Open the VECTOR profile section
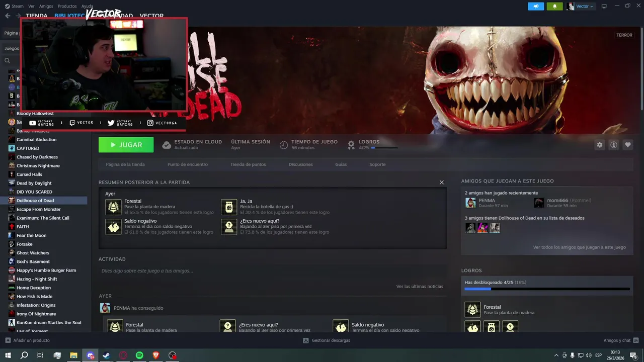Image resolution: width=644 pixels, height=362 pixels. pos(151,16)
